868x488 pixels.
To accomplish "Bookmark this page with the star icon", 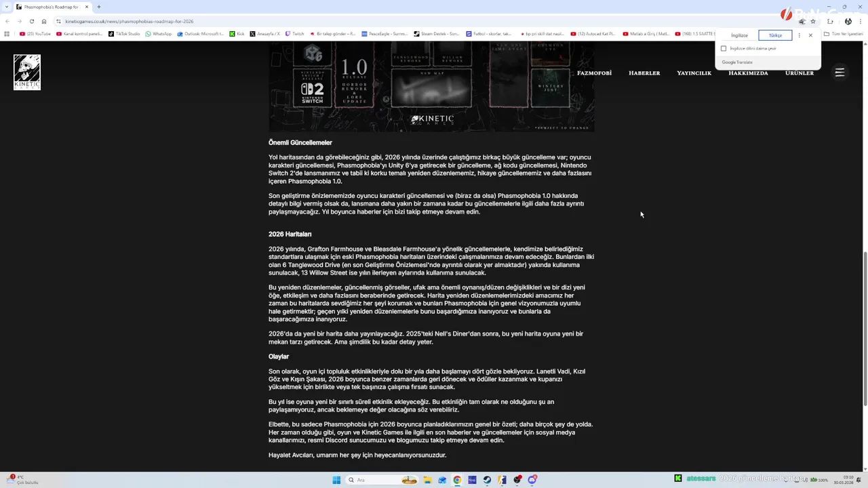I will tap(813, 21).
